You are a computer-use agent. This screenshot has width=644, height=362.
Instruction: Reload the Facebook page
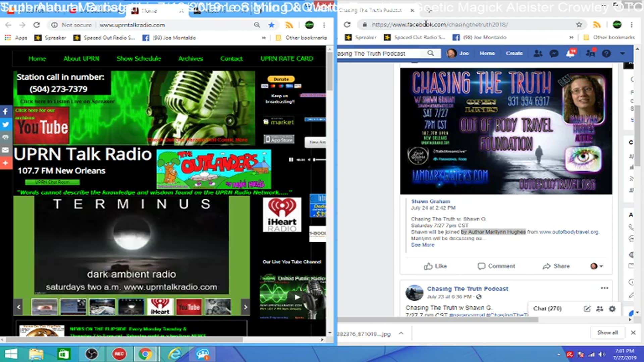pos(347,24)
